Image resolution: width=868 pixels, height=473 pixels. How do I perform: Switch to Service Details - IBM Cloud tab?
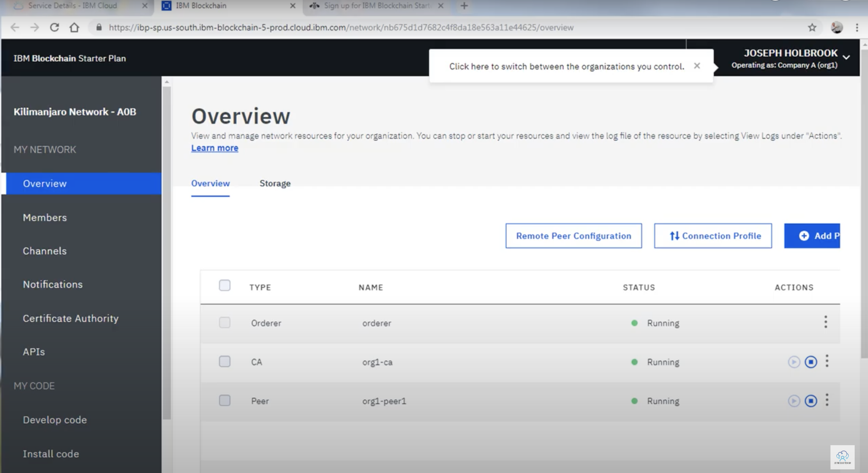point(72,6)
